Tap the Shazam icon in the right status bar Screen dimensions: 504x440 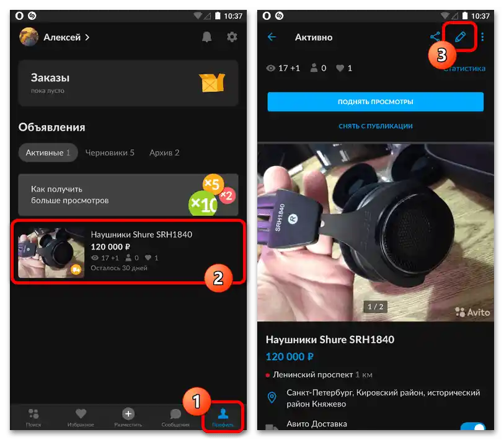tap(280, 15)
